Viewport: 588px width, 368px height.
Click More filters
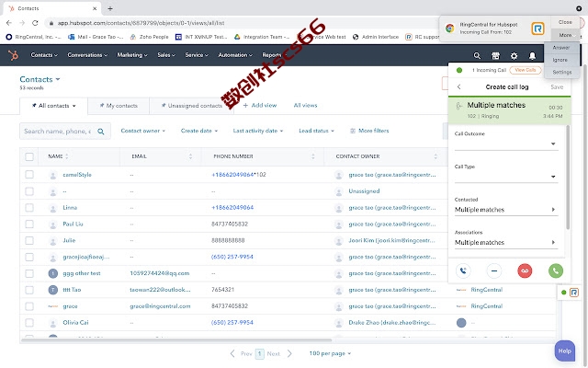tap(369, 131)
